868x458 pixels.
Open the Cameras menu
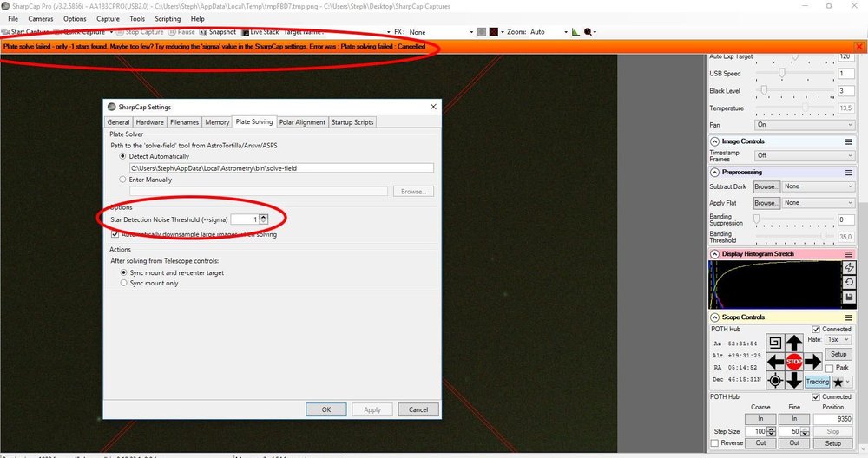41,19
